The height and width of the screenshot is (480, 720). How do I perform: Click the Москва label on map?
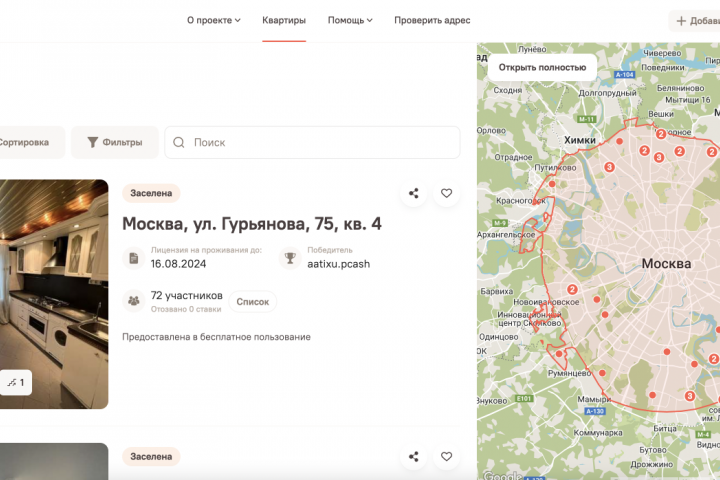[666, 264]
